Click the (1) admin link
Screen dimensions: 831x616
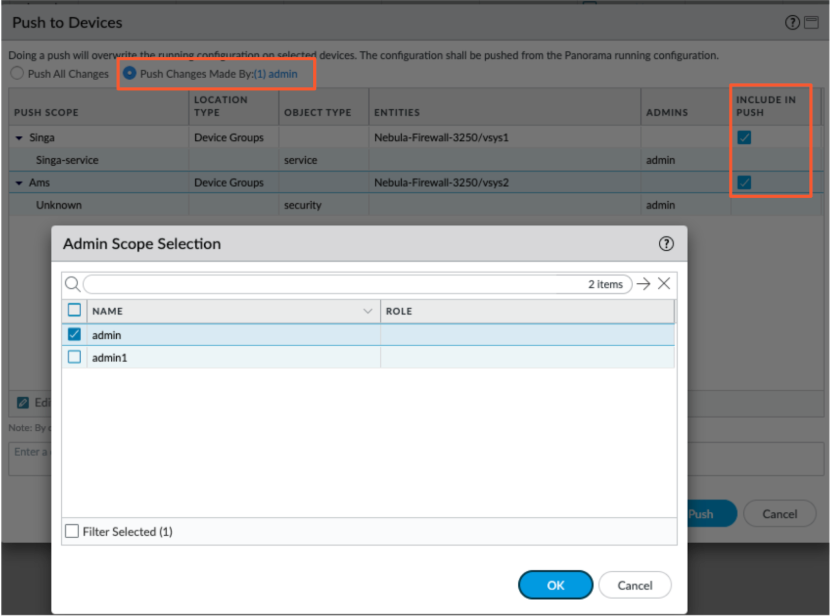coord(275,74)
